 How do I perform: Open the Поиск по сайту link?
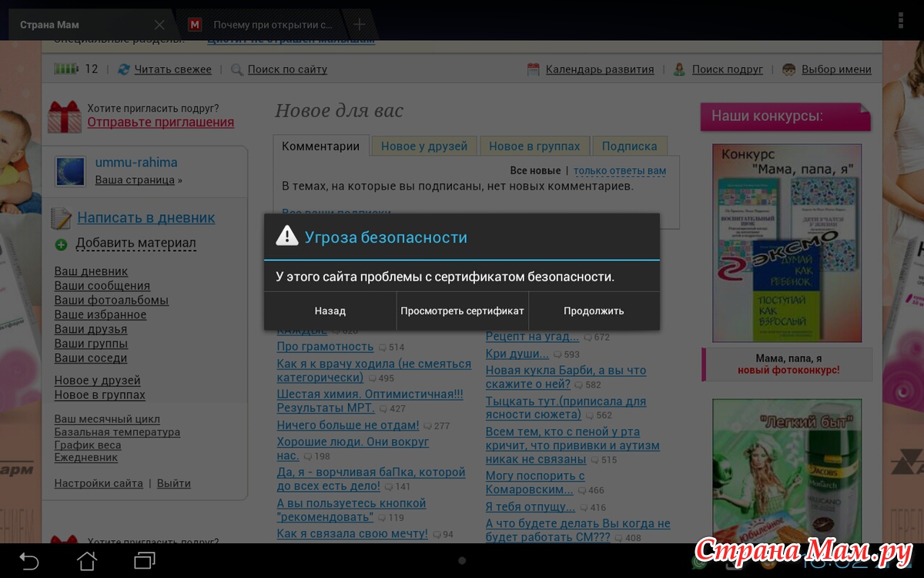(287, 69)
